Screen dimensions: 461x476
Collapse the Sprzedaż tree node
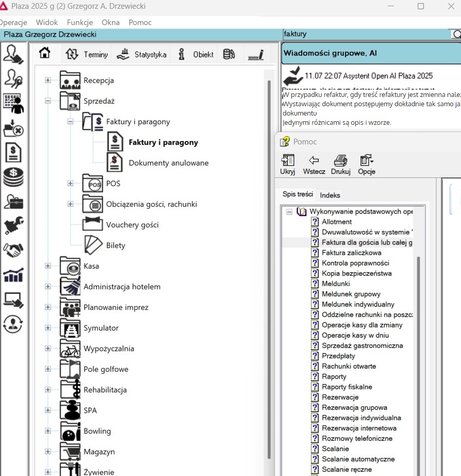tap(48, 101)
